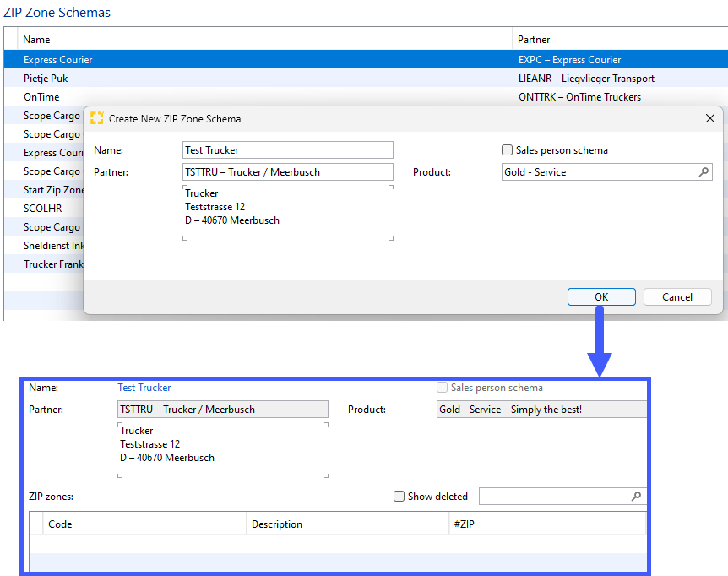Enable Sales person schema checkbox in dialog
The image size is (728, 576).
507,150
